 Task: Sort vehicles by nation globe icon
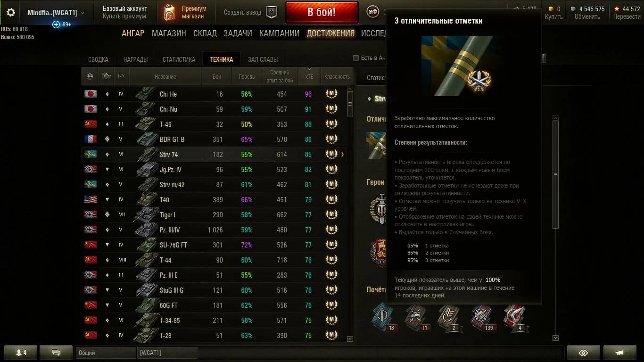click(x=90, y=76)
